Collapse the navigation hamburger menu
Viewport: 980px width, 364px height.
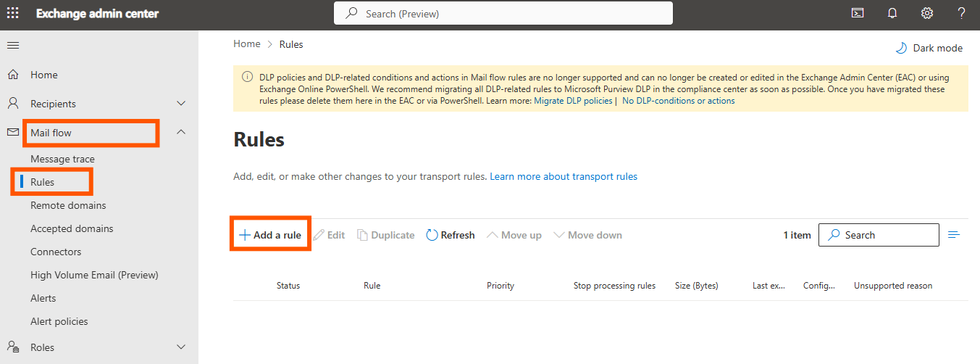pyautogui.click(x=13, y=46)
